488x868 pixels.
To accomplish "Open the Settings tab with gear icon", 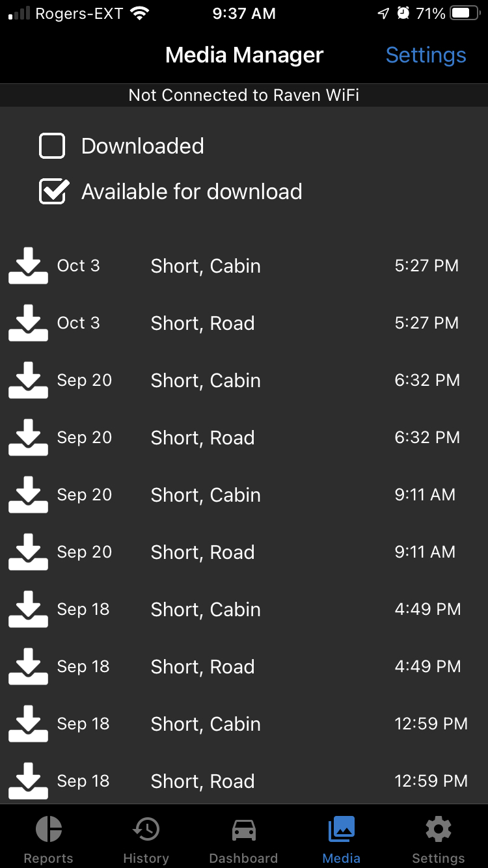I will tap(438, 839).
